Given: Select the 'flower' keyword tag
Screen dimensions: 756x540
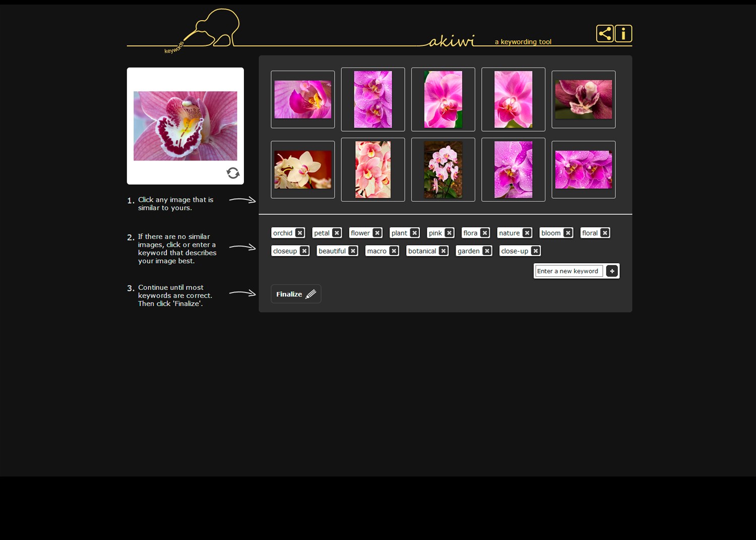Looking at the screenshot, I should (360, 232).
